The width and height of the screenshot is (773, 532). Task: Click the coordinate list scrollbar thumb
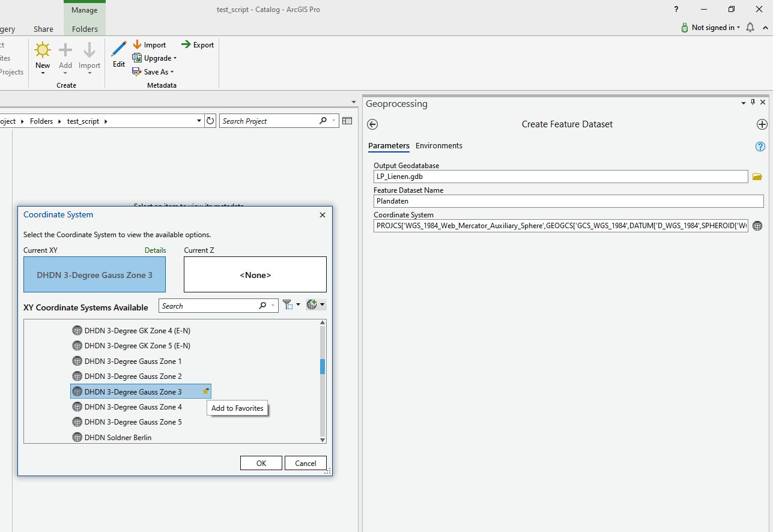pyautogui.click(x=323, y=366)
